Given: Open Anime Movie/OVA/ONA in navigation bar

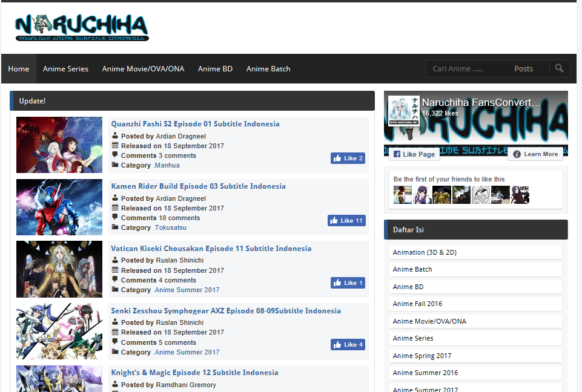Looking at the screenshot, I should pyautogui.click(x=144, y=68).
